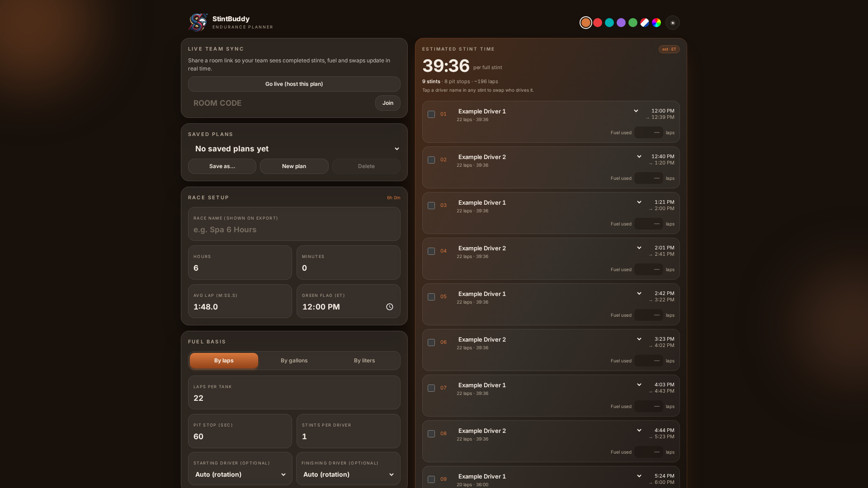Tick the stint 03 checkbox
The image size is (868, 488).
[431, 206]
